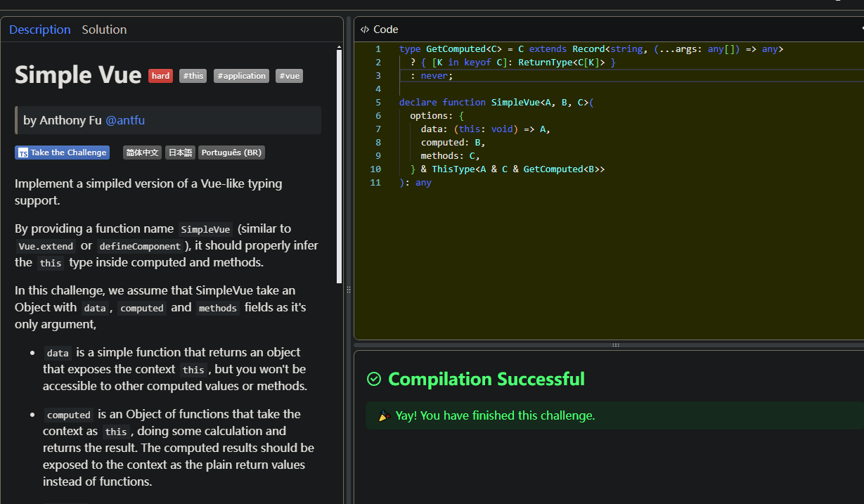864x504 pixels.
Task: Click the vertical divider handle between panels
Action: [x=349, y=290]
